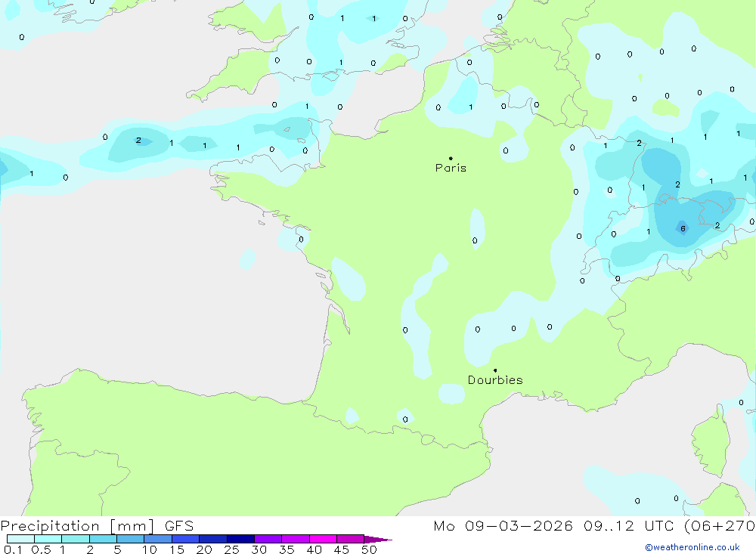Click the legend label '35'
Screen dimensions: 756x554
click(x=287, y=549)
